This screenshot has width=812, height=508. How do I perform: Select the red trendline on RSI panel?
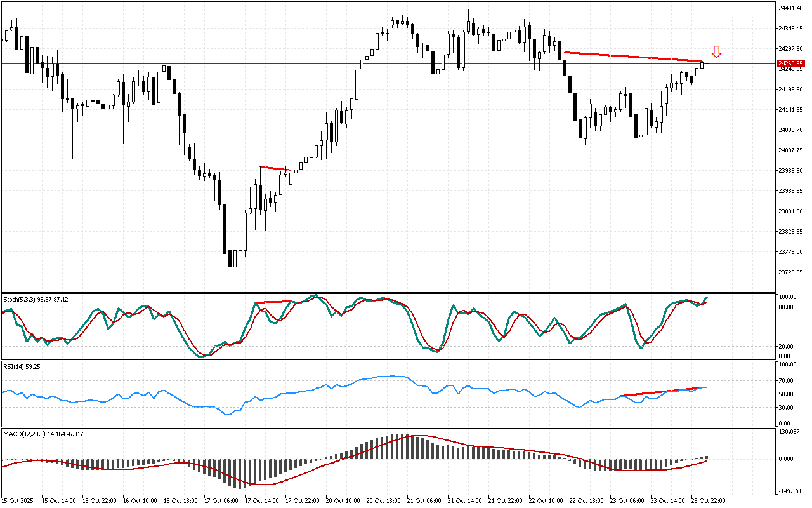click(660, 391)
